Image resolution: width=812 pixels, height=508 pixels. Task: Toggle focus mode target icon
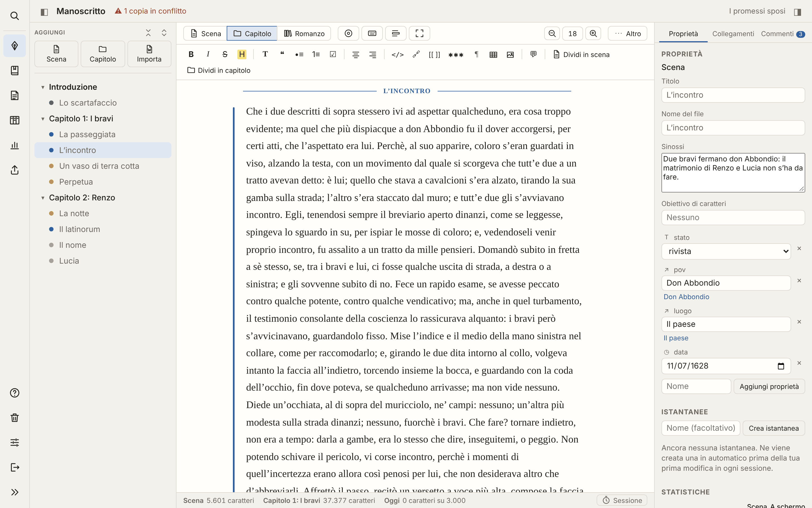coord(348,34)
